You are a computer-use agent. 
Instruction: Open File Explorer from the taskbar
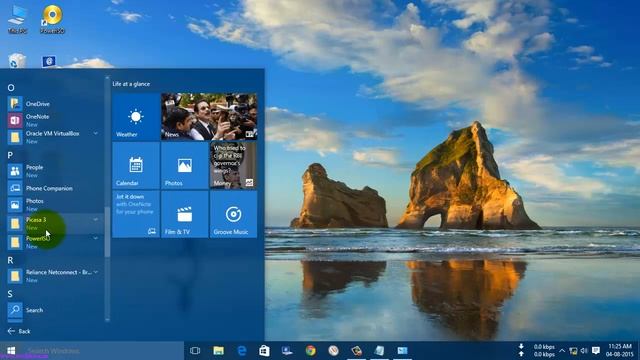(218, 351)
